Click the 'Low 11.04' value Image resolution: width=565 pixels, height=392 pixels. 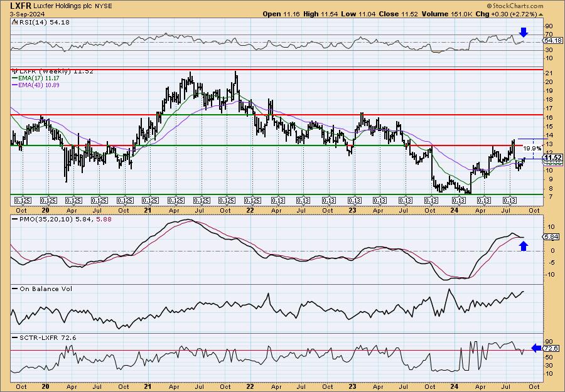(x=357, y=14)
